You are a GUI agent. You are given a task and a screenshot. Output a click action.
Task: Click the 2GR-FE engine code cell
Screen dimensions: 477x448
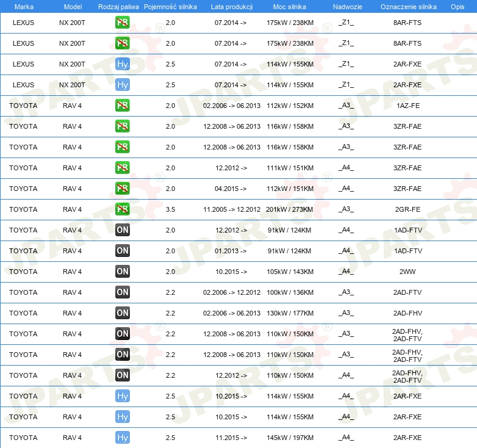[407, 209]
